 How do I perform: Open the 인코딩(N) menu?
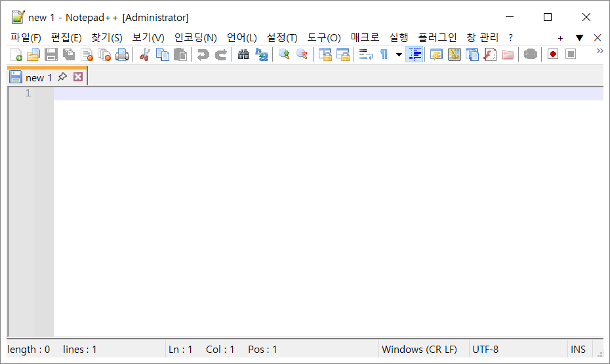point(195,38)
